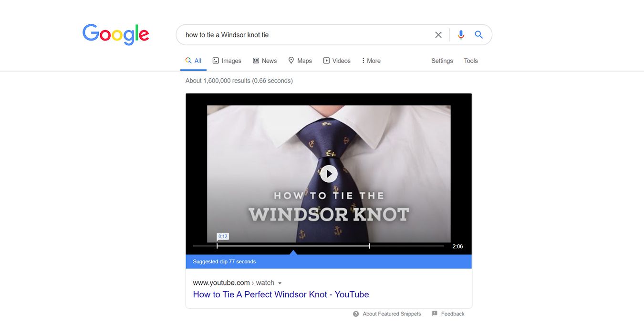Open About Featured Snippets help
Image resolution: width=644 pixels, height=334 pixels.
coord(392,314)
